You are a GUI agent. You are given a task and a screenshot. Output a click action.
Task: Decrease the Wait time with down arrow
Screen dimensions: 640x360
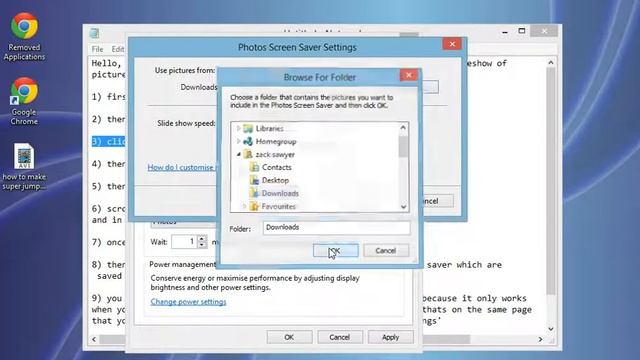pyautogui.click(x=202, y=245)
